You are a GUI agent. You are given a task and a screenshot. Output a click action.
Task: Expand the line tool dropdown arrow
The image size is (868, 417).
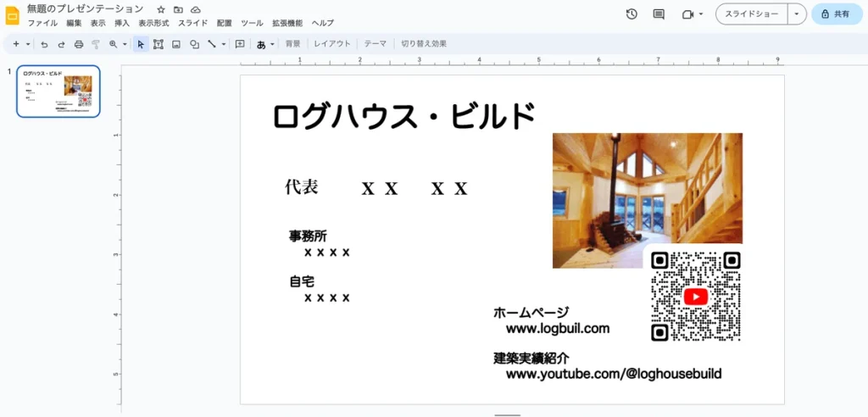click(x=224, y=44)
